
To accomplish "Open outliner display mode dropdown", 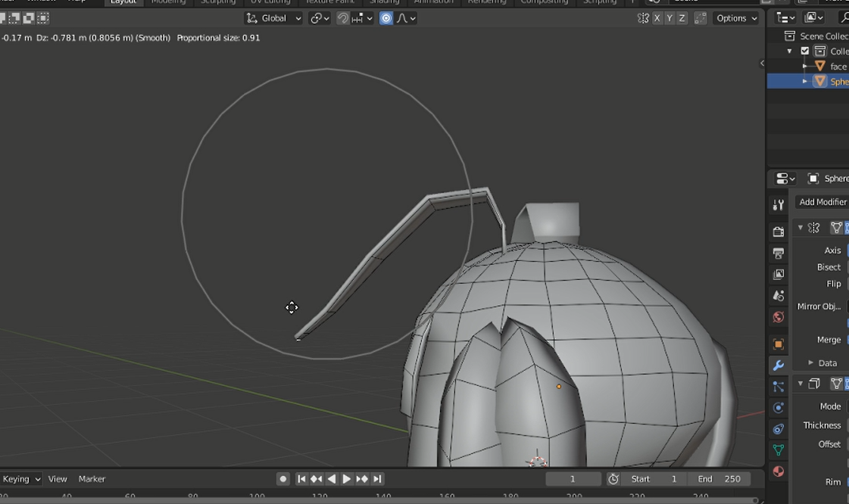I will coord(814,18).
